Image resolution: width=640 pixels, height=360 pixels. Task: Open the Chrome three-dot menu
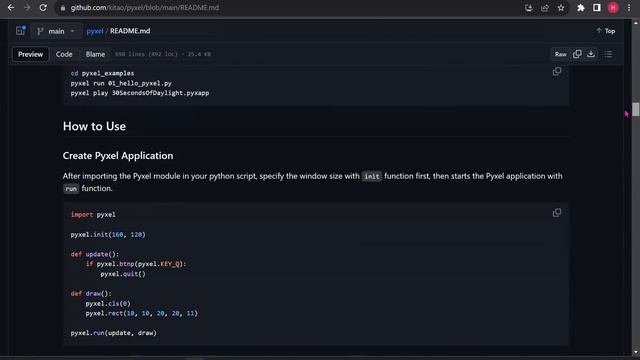point(629,8)
